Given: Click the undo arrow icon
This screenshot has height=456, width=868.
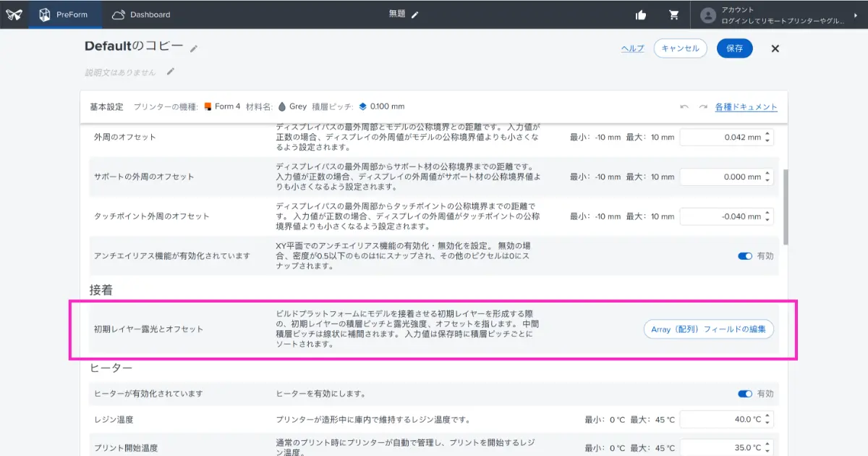Looking at the screenshot, I should point(684,107).
